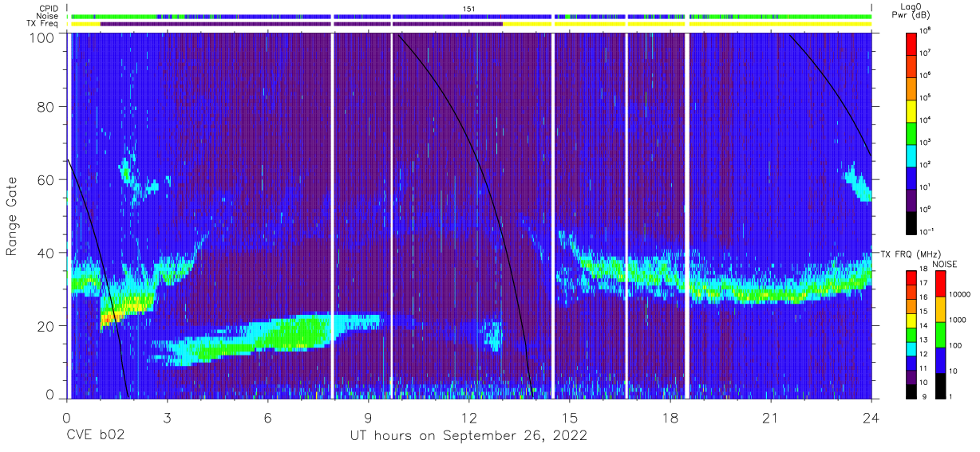Click the purple segment of the TX FRQ colorbar
Image resolution: width=980 pixels, height=452 pixels.
tap(912, 377)
